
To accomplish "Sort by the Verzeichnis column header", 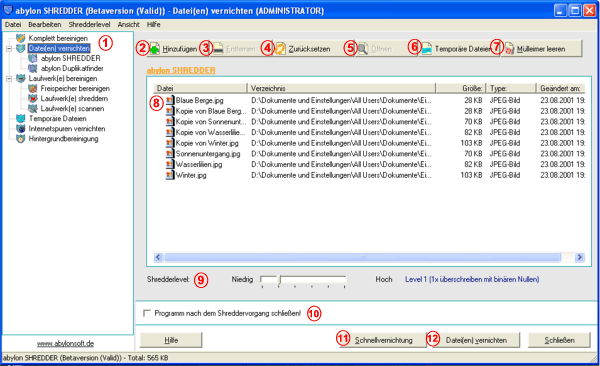I will coord(341,88).
